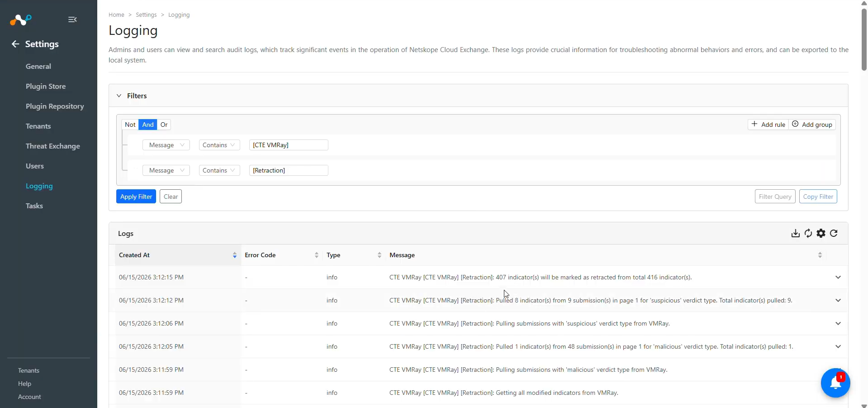Click the message about pulling 'suspicious' verdict submissions
This screenshot has height=408, width=868.
point(530,323)
